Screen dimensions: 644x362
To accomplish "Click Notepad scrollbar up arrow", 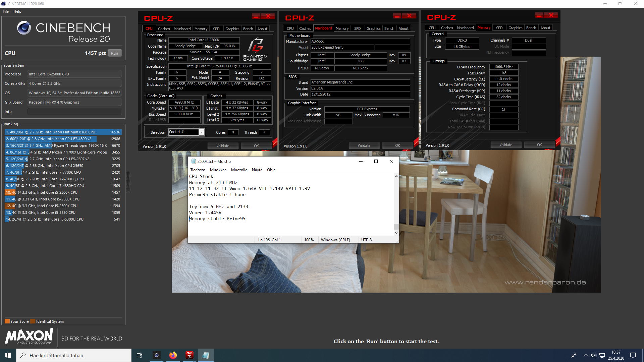I will [396, 176].
